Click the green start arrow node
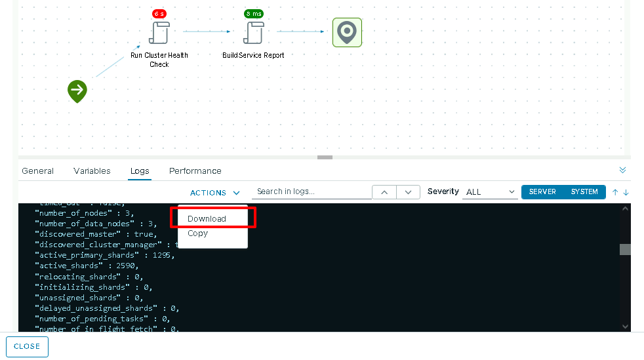The image size is (644, 360). (77, 90)
